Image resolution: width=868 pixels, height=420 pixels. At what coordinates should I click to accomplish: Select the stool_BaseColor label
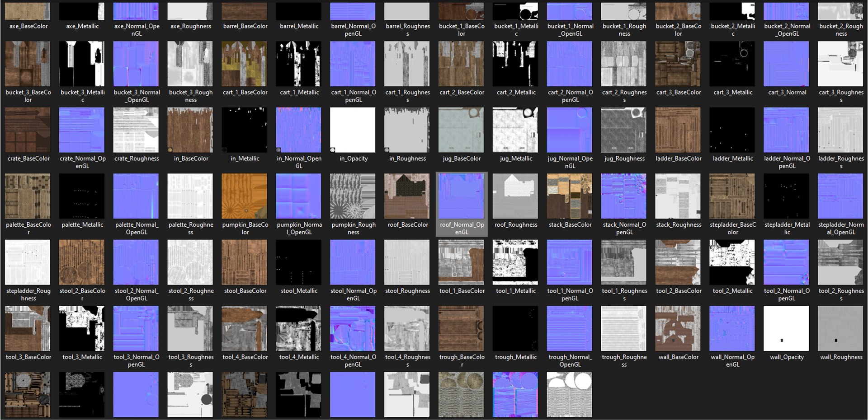click(x=245, y=291)
